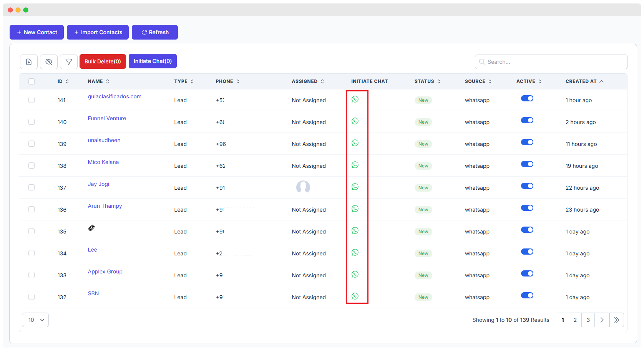Click assigned user avatar in Jay Jogi row
The width and height of the screenshot is (644, 351).
point(303,187)
